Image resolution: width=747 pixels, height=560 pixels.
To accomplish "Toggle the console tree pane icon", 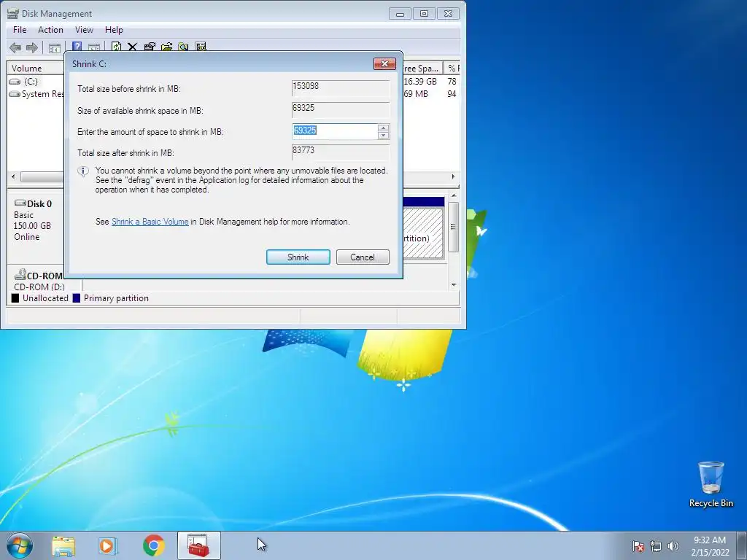I will tap(55, 47).
